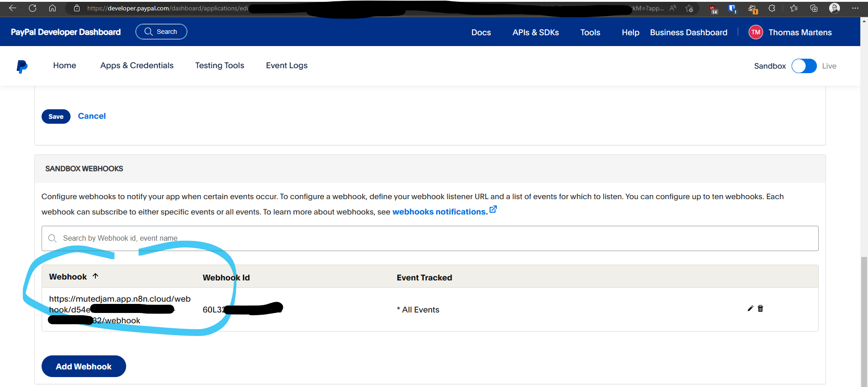Viewport: 868px width, 387px height.
Task: Click the Live label next to toggle
Action: click(829, 66)
